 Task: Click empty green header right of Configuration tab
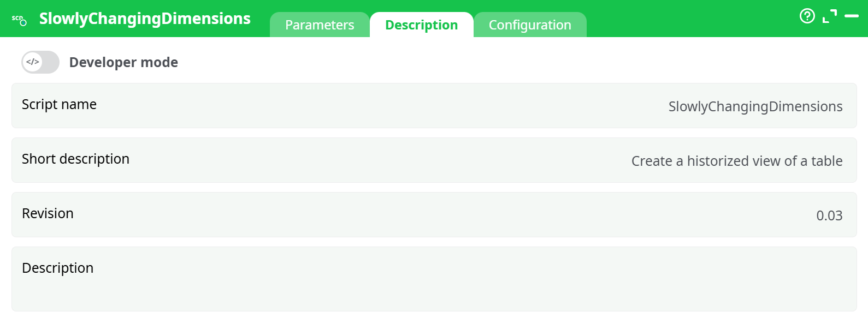click(688, 19)
